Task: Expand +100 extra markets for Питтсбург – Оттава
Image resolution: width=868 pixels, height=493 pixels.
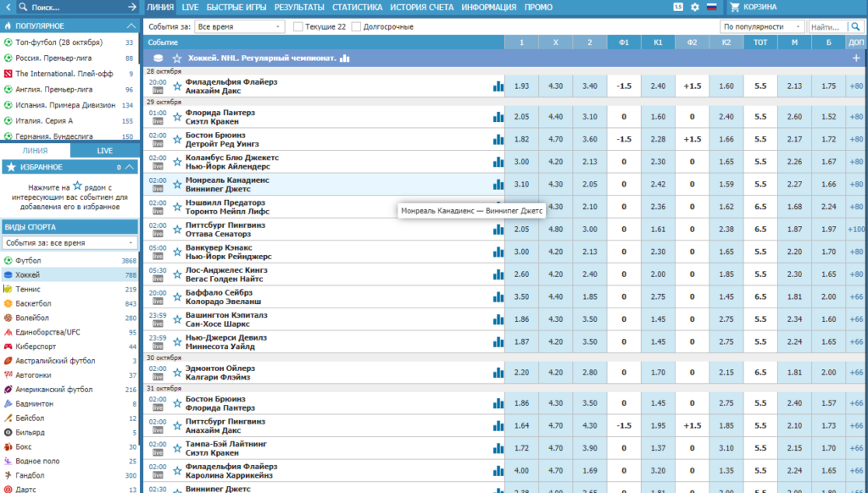Action: (x=856, y=230)
